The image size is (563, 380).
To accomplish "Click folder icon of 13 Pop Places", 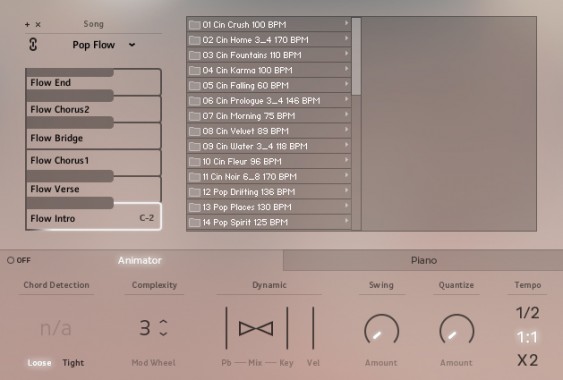I will pos(195,207).
